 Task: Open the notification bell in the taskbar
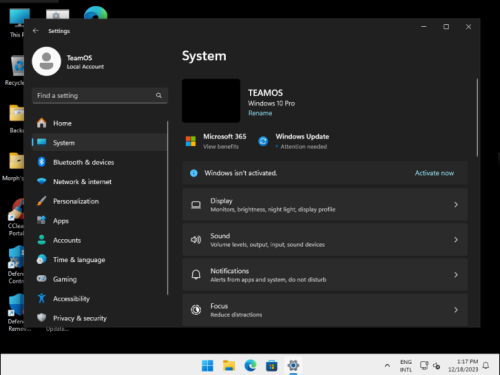[x=486, y=366]
